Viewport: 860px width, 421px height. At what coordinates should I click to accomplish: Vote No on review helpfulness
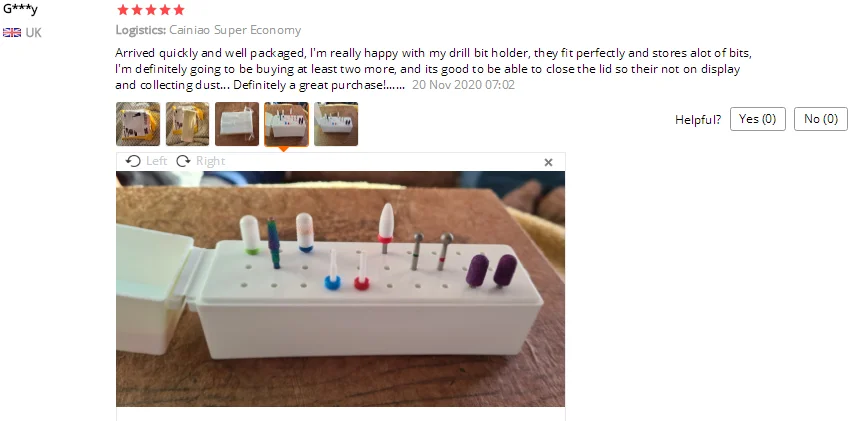click(x=820, y=119)
